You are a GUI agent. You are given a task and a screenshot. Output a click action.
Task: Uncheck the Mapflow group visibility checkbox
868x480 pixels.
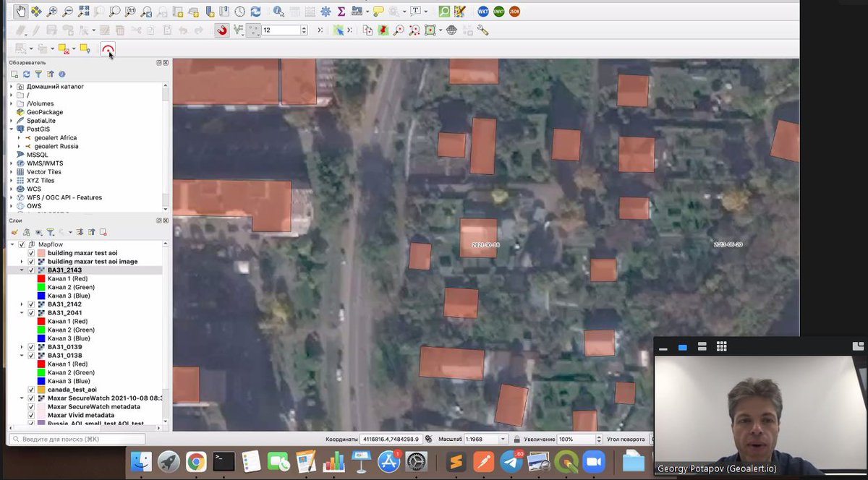[x=22, y=245]
